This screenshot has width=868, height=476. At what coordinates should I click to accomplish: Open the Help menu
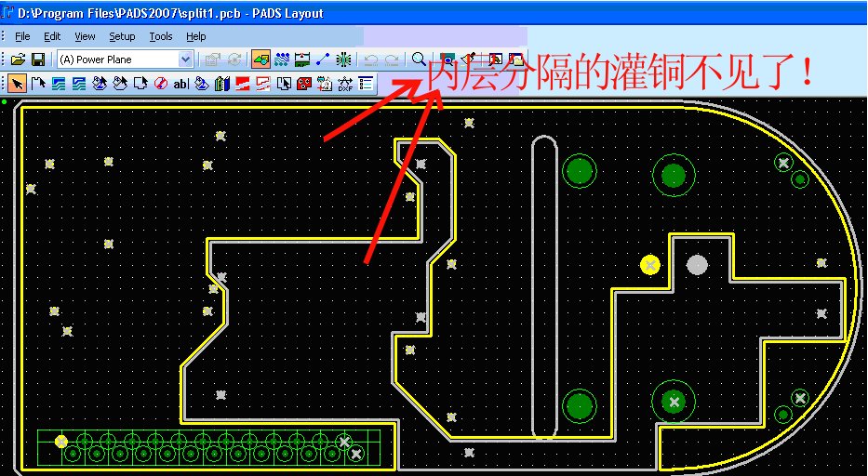tap(196, 36)
